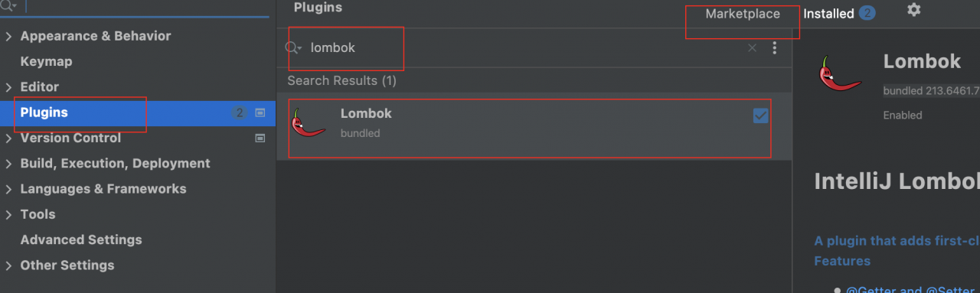Open the three-dot search options menu

point(775,48)
